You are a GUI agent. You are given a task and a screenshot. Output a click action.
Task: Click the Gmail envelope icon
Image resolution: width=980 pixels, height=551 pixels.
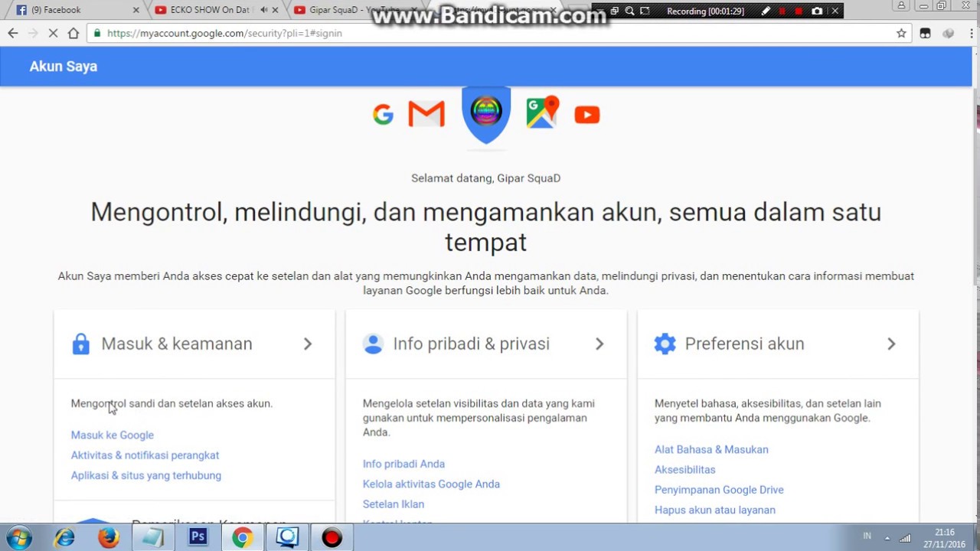pos(426,114)
